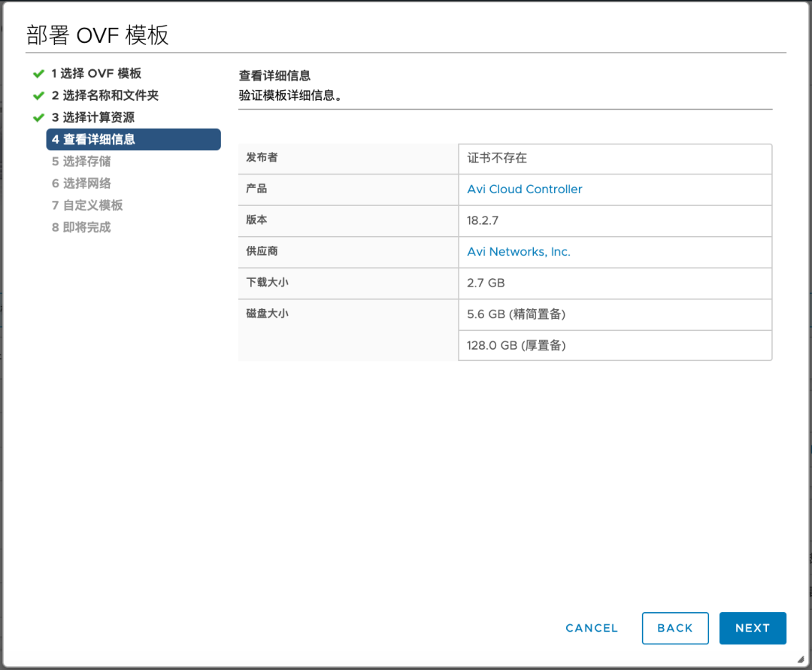
Task: Click the green checkmark beside step 2
Action: click(38, 95)
